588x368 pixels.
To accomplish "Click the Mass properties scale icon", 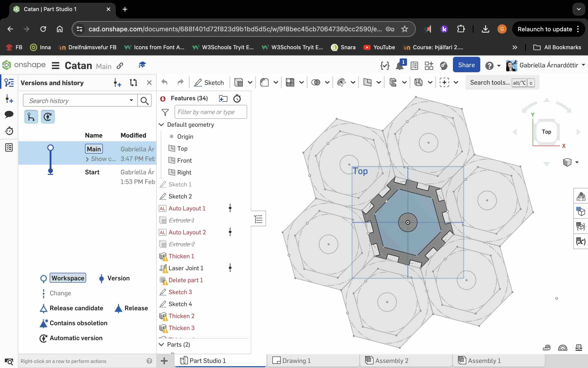I will (x=579, y=348).
